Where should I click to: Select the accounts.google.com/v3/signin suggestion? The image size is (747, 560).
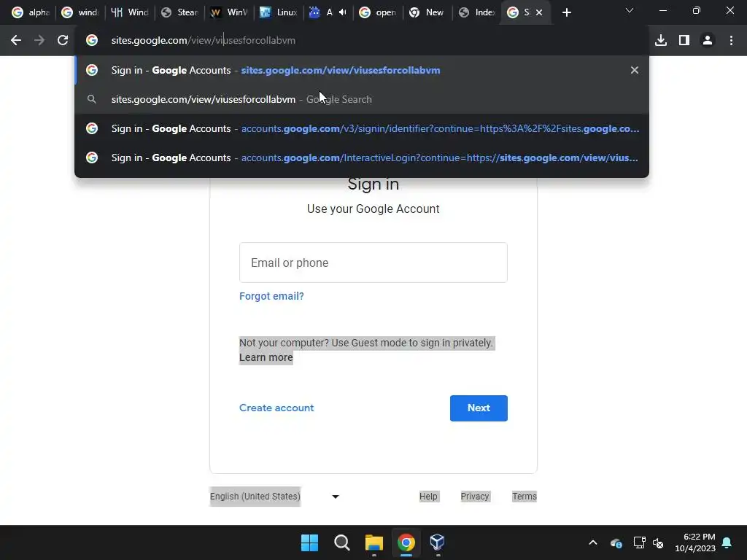click(x=362, y=128)
